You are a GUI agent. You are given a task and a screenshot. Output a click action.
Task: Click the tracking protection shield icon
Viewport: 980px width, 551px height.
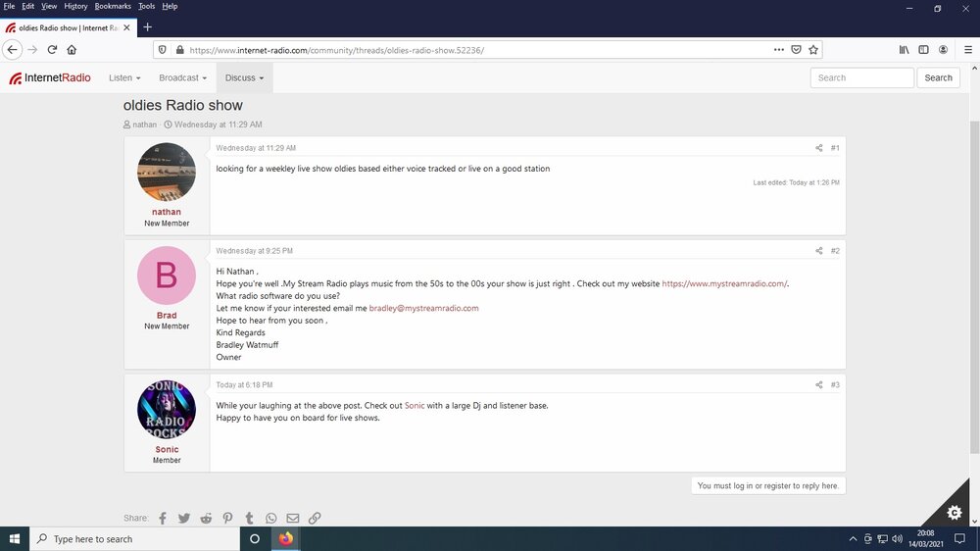[x=163, y=50]
